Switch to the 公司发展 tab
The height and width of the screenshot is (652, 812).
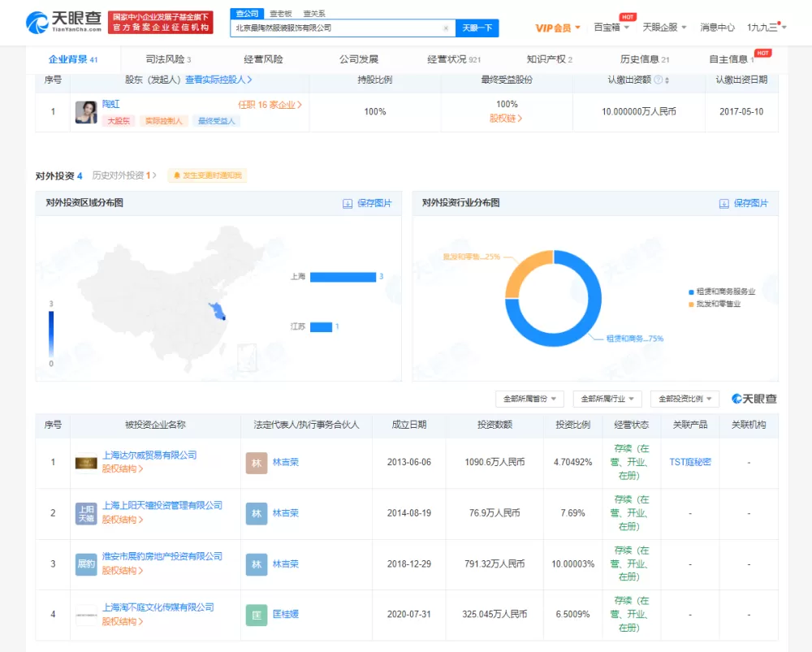click(x=359, y=59)
